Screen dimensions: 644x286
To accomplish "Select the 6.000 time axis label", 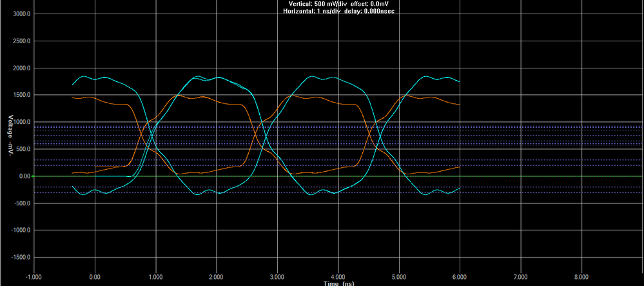I will point(460,278).
